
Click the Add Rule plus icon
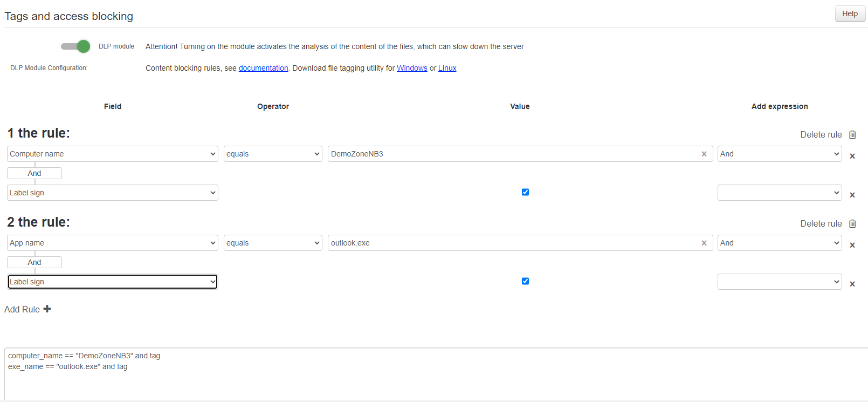[47, 309]
